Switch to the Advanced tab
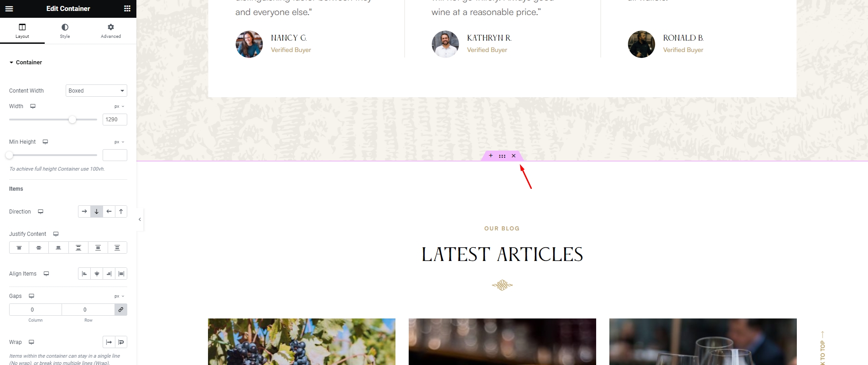Image resolution: width=868 pixels, height=365 pixels. pos(111,31)
